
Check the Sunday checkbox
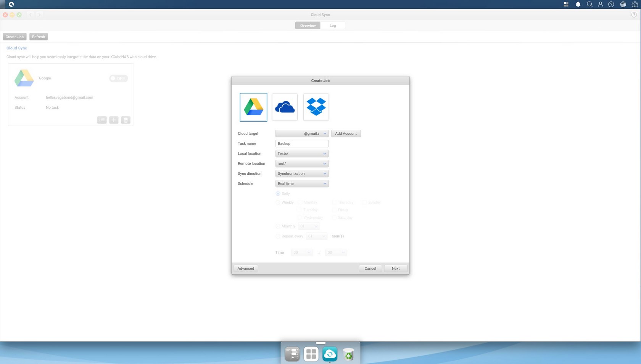[x=365, y=203]
